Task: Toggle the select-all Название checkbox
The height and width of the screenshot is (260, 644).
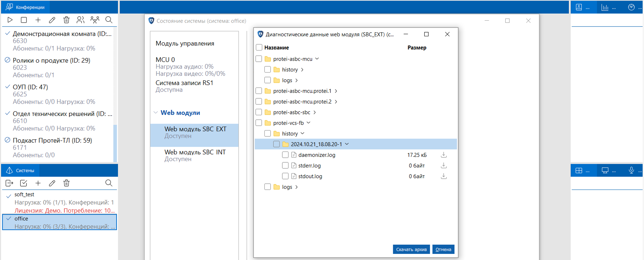Action: (x=259, y=47)
